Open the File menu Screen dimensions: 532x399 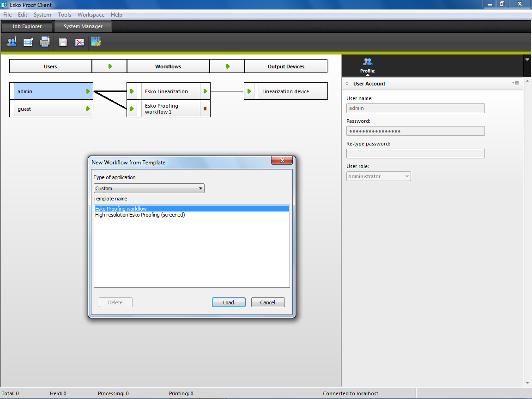pyautogui.click(x=7, y=15)
